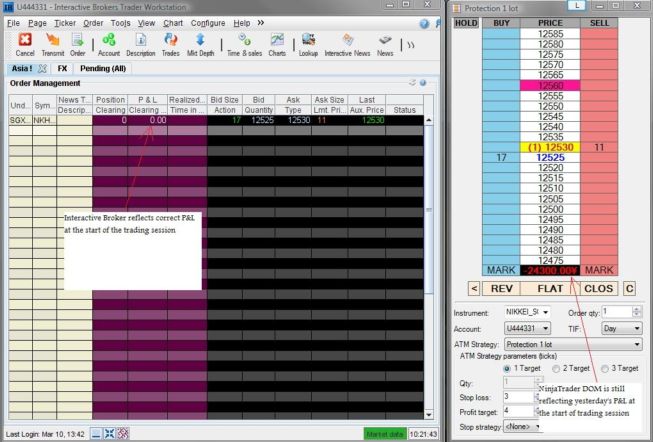The height and width of the screenshot is (442, 653).
Task: Click the blue buy cell beside 12545
Action: point(501,116)
